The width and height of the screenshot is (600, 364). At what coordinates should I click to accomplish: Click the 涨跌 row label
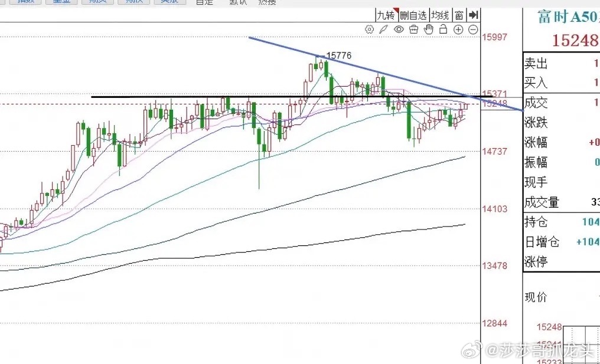[x=536, y=123]
